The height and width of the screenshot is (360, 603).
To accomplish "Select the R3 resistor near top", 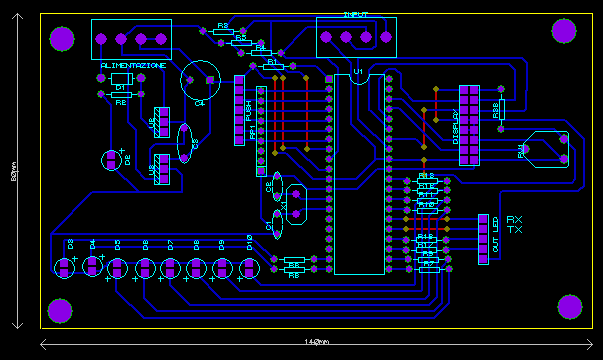I will pyautogui.click(x=223, y=31).
